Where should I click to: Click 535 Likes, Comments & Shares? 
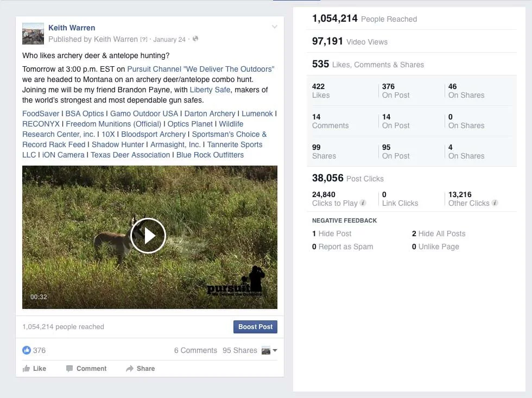click(x=368, y=64)
